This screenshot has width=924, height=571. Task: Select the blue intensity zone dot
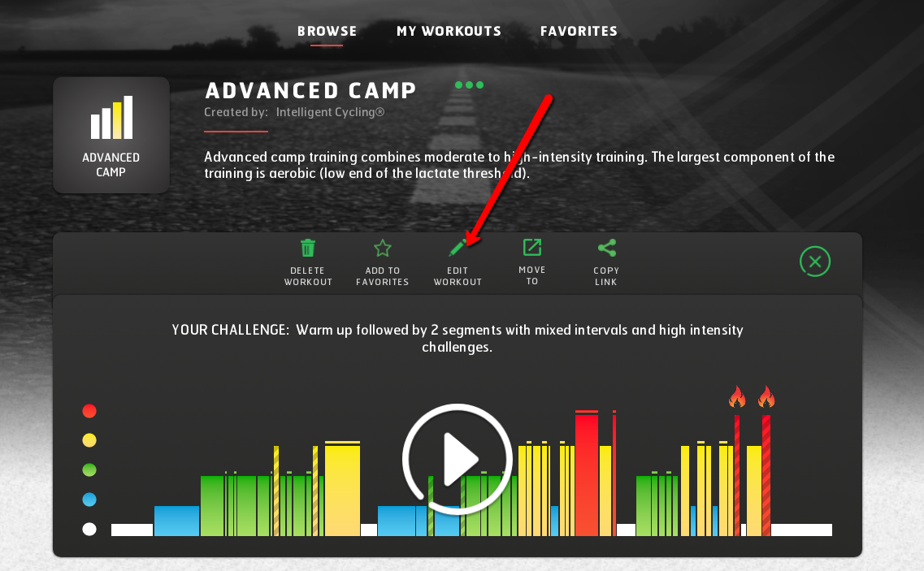click(89, 500)
